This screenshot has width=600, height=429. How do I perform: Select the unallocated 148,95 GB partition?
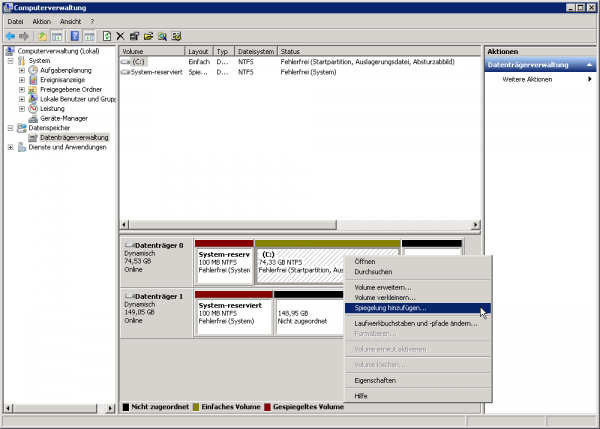(305, 316)
